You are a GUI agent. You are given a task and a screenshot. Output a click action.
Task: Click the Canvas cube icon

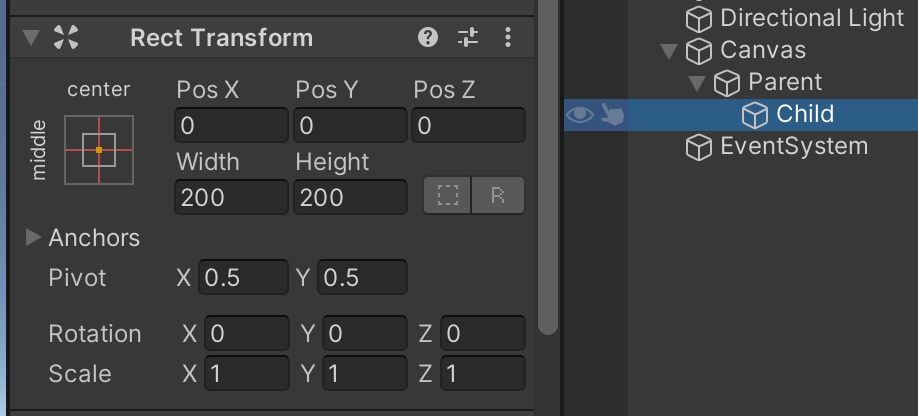click(698, 50)
